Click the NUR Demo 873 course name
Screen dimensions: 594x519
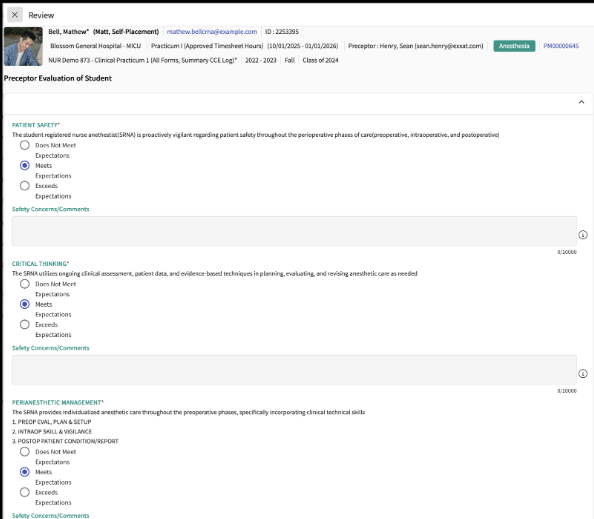(142, 60)
